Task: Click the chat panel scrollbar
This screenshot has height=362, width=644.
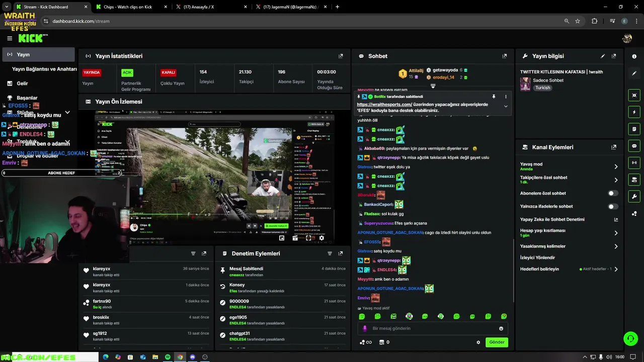Action: 514,271
